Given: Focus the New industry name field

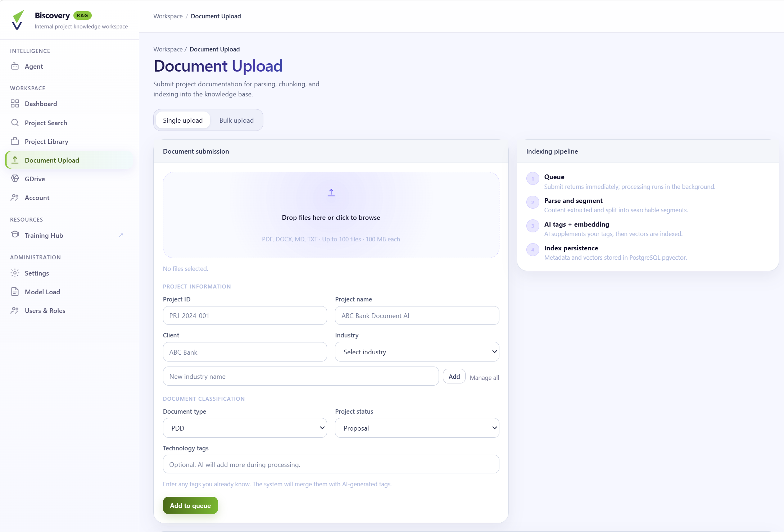Looking at the screenshot, I should pos(301,376).
